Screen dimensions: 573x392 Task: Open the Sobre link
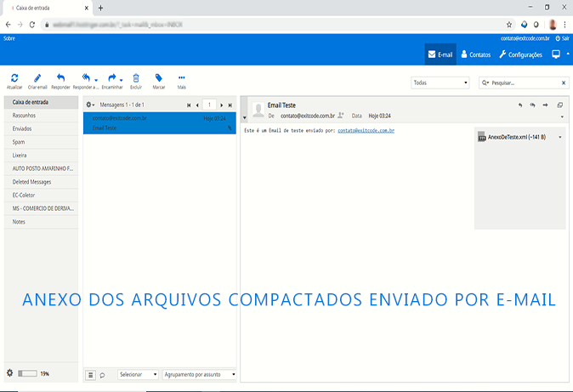[9, 38]
